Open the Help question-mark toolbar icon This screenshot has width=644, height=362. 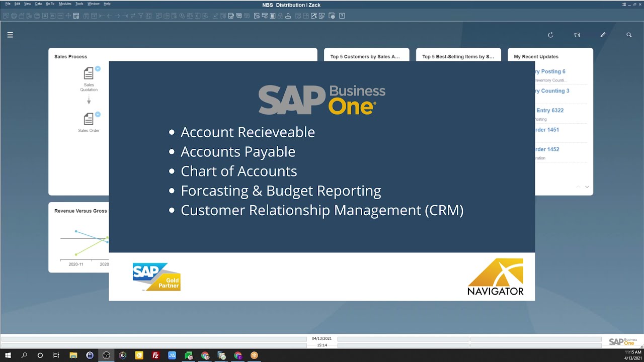pyautogui.click(x=342, y=16)
